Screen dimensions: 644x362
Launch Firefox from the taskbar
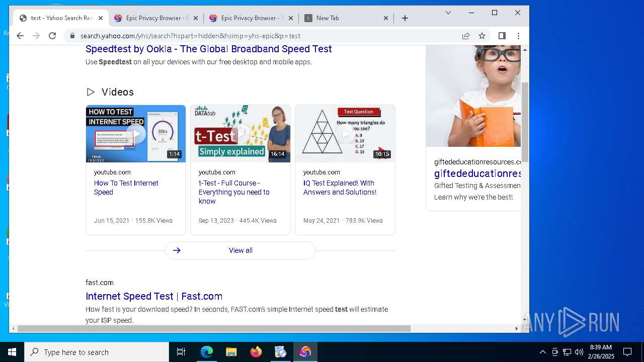point(256,352)
